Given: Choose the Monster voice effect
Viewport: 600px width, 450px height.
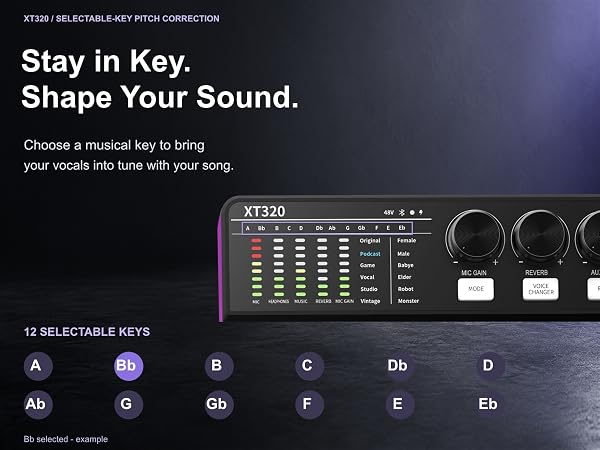Looking at the screenshot, I should [408, 301].
